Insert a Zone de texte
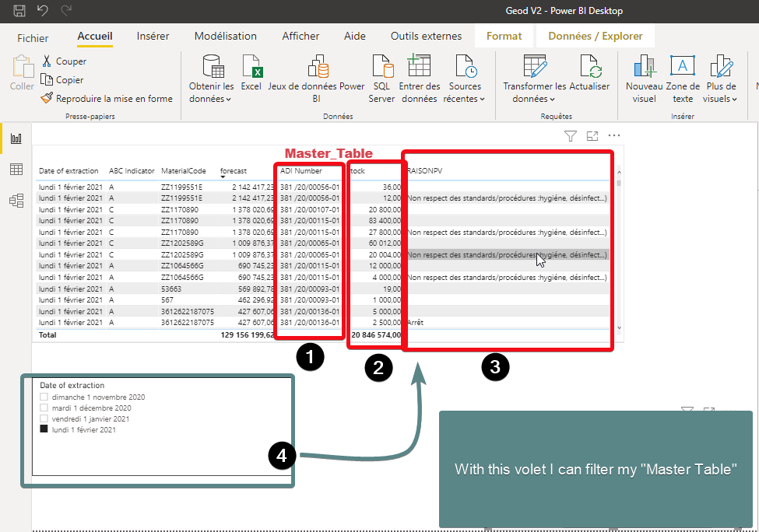The height and width of the screenshot is (532, 759). 683,79
